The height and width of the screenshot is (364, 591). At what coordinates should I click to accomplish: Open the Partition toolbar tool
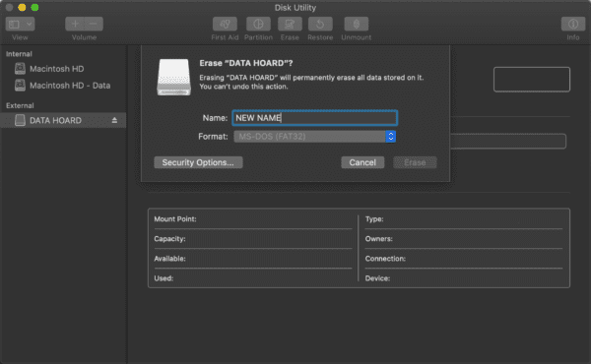258,24
